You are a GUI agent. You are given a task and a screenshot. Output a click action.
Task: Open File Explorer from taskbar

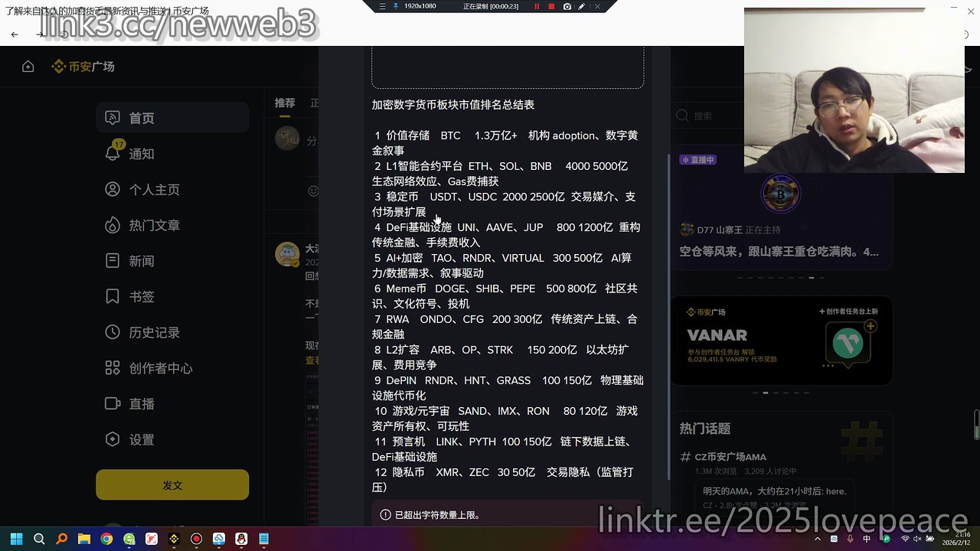click(84, 539)
